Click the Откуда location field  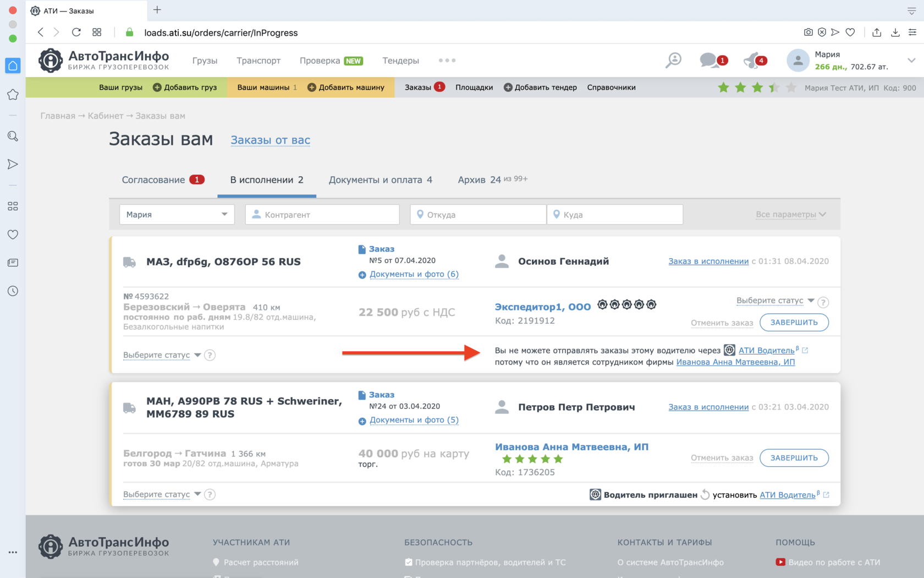click(x=478, y=215)
